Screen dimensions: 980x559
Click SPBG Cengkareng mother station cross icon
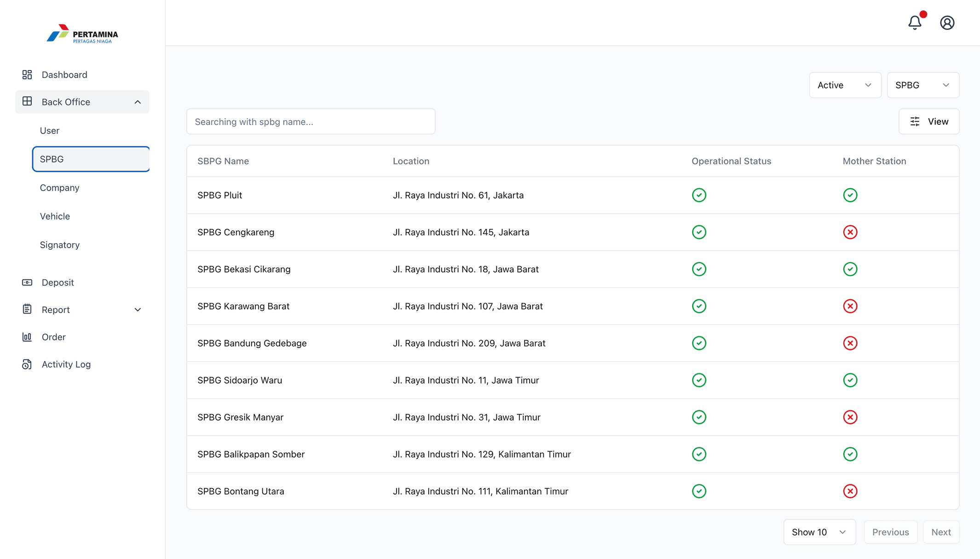click(850, 232)
